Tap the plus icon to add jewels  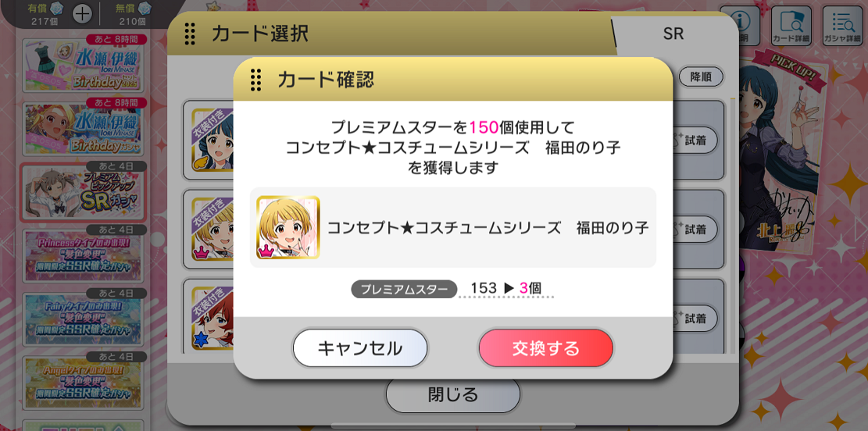83,14
